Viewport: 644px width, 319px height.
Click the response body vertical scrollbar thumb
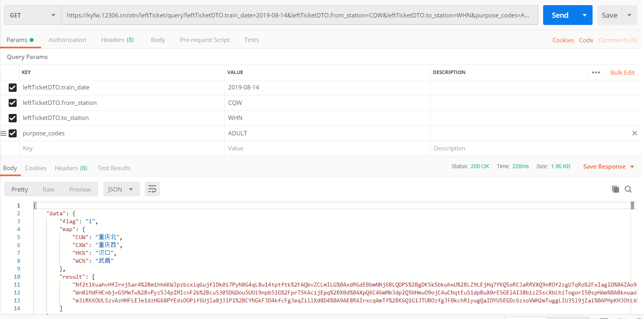point(633,205)
